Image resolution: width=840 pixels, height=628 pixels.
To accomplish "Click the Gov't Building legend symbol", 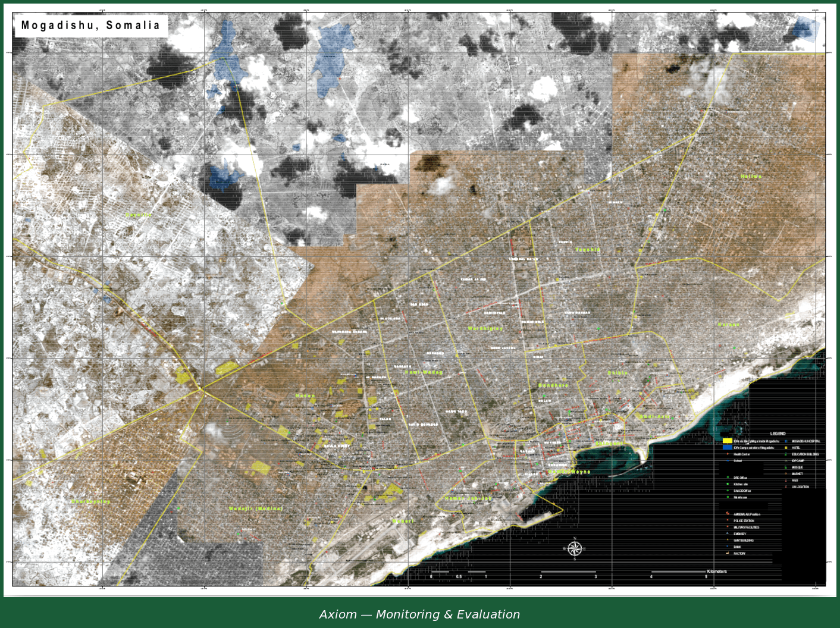I will (728, 540).
